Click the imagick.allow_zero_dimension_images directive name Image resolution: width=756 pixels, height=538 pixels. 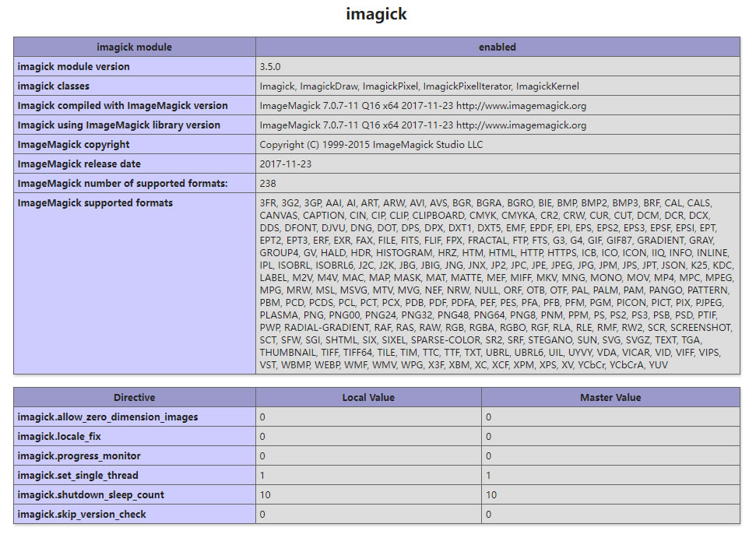pos(107,417)
